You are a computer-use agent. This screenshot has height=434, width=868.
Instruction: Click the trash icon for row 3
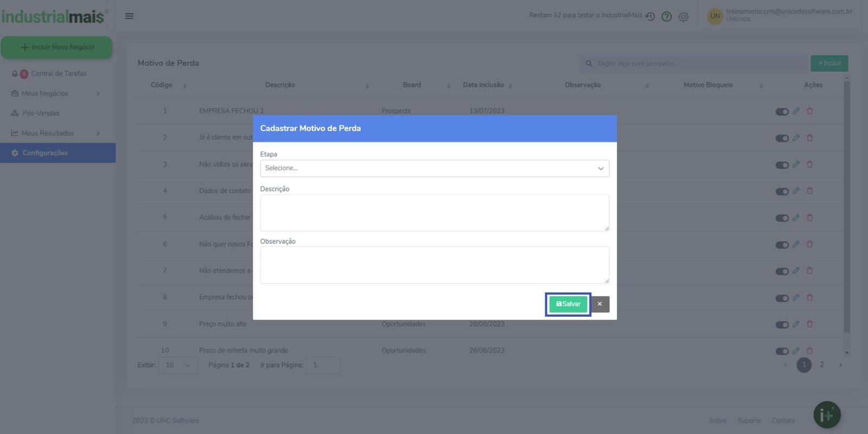coord(810,164)
